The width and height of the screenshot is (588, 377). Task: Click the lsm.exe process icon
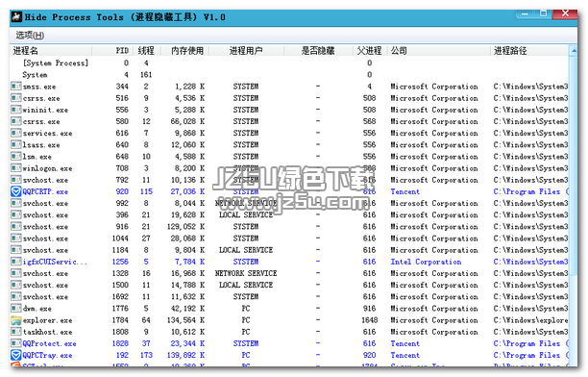[x=16, y=156]
